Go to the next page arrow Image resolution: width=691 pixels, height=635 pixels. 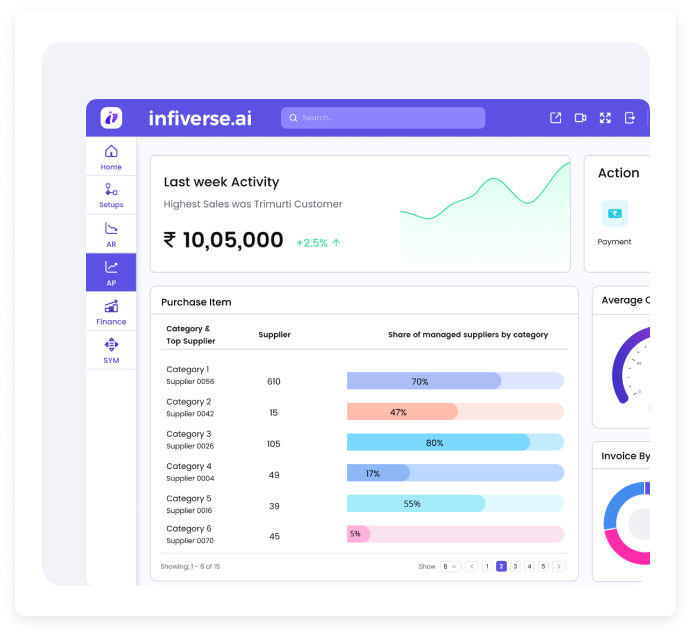pos(558,566)
